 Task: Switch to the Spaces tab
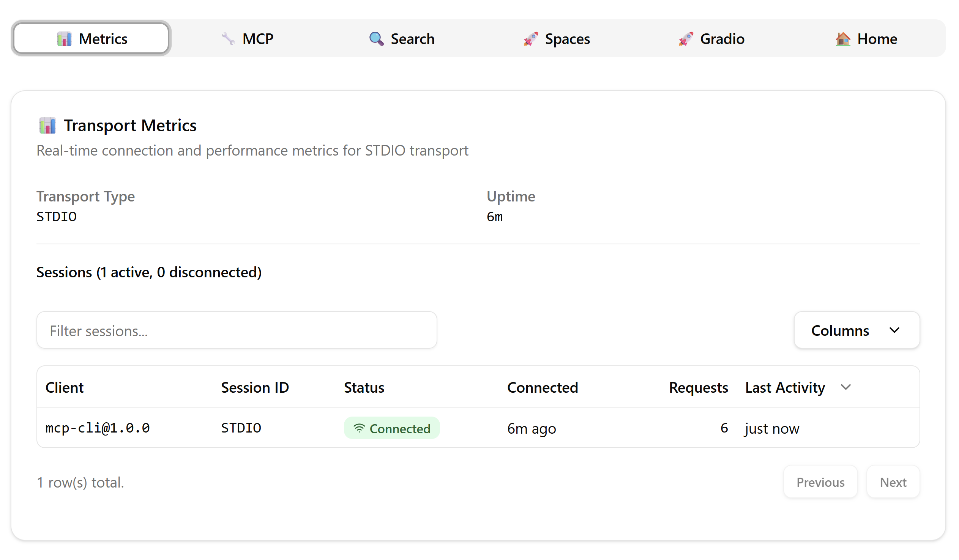[x=557, y=39]
